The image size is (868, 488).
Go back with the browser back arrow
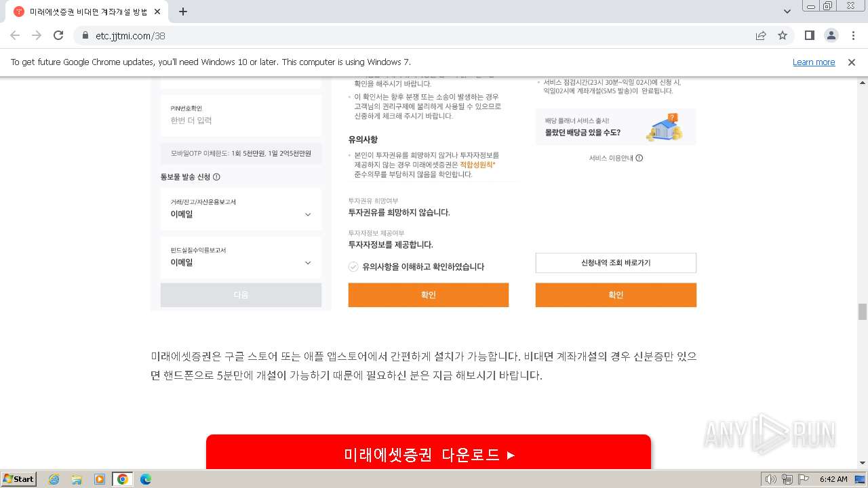click(x=15, y=35)
